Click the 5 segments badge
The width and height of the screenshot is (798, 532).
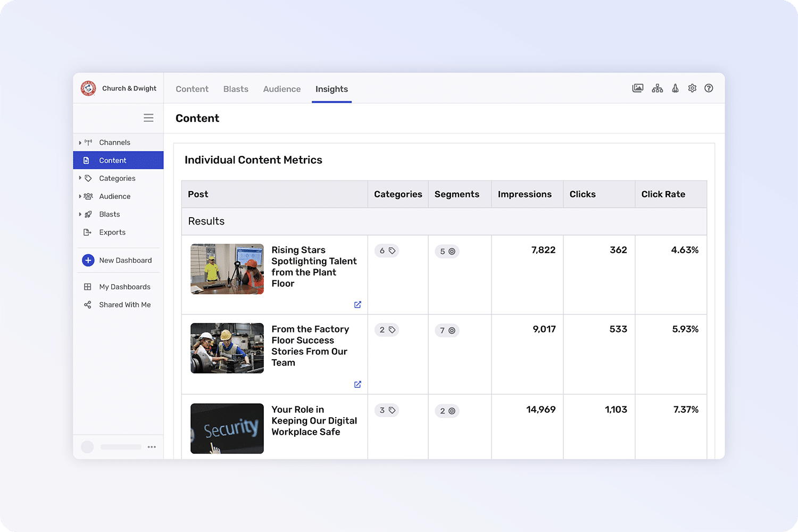[447, 252]
